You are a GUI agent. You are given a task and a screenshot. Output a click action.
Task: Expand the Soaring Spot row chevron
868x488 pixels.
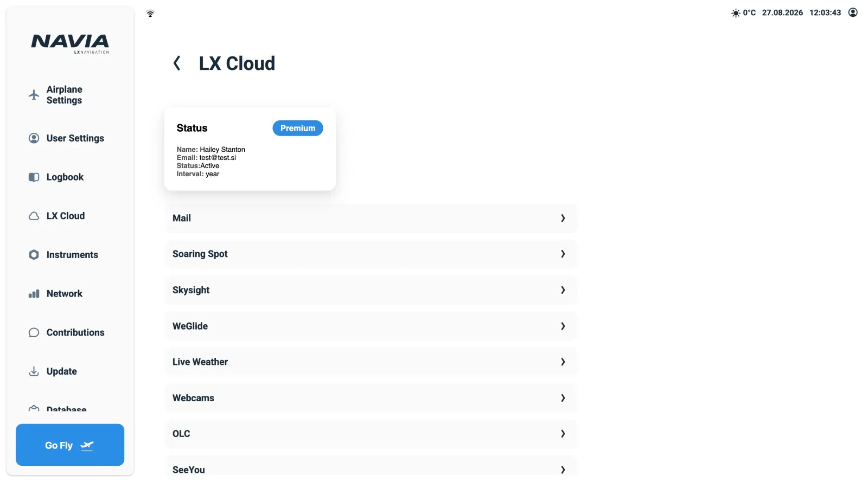(x=563, y=254)
